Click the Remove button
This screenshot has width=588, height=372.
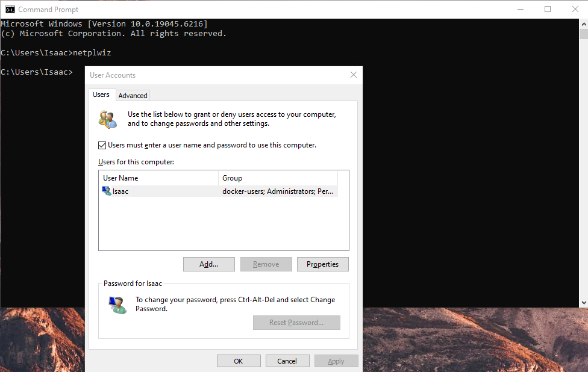click(x=266, y=264)
